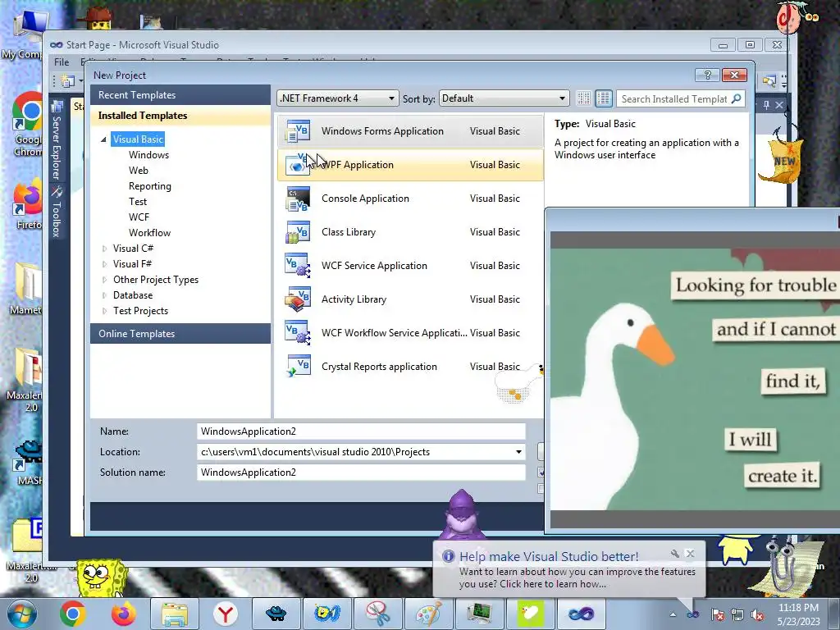Show hidden tray icons arrow

[x=673, y=615]
